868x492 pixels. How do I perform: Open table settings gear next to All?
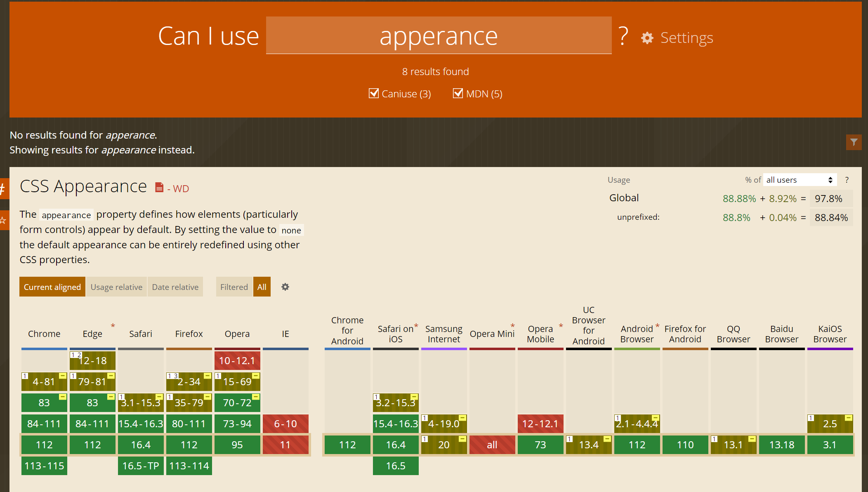[x=285, y=287]
